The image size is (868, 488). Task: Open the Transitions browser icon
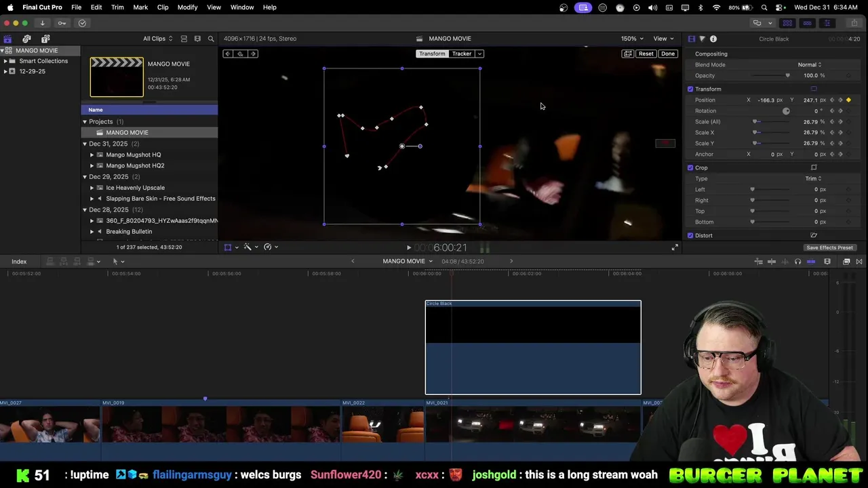click(x=859, y=262)
